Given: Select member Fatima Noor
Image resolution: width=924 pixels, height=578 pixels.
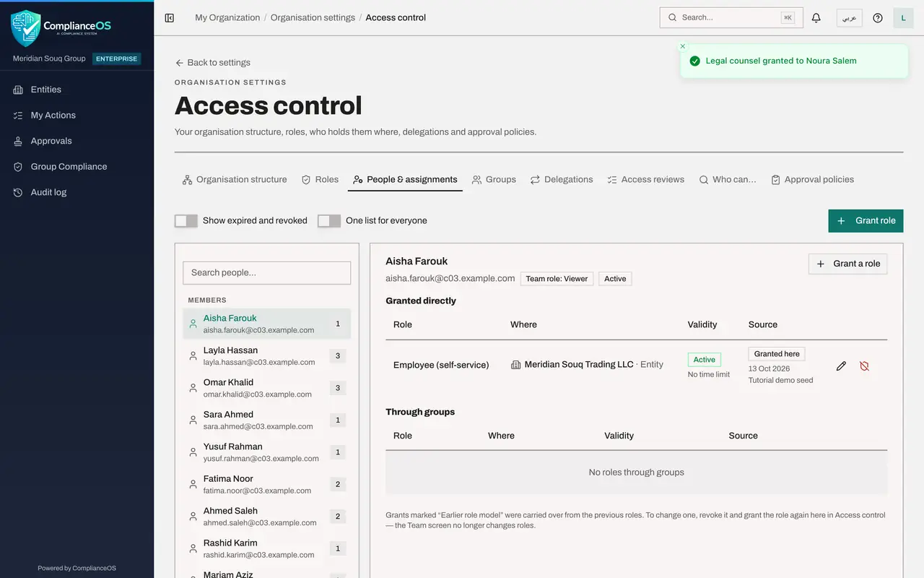Looking at the screenshot, I should point(267,485).
